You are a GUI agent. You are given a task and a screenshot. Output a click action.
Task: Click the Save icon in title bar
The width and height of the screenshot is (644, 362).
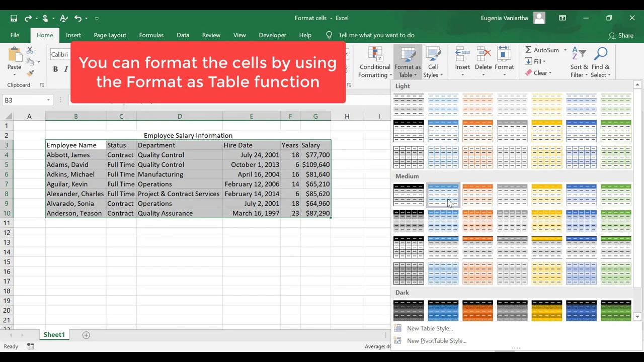pos(14,18)
